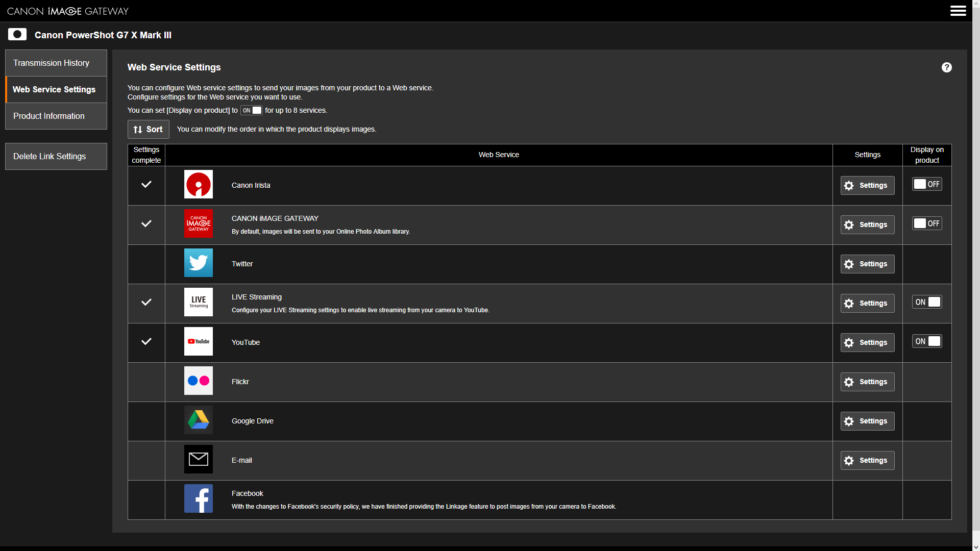Click the Facebook logo icon
980x551 pixels.
pos(199,498)
